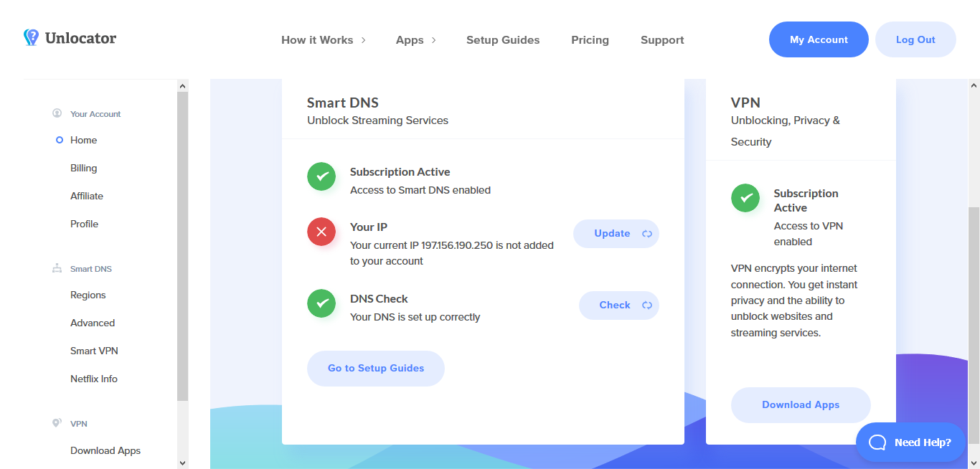Open Regions under Smart DNS
Screen dimensions: 980x469
coord(88,295)
